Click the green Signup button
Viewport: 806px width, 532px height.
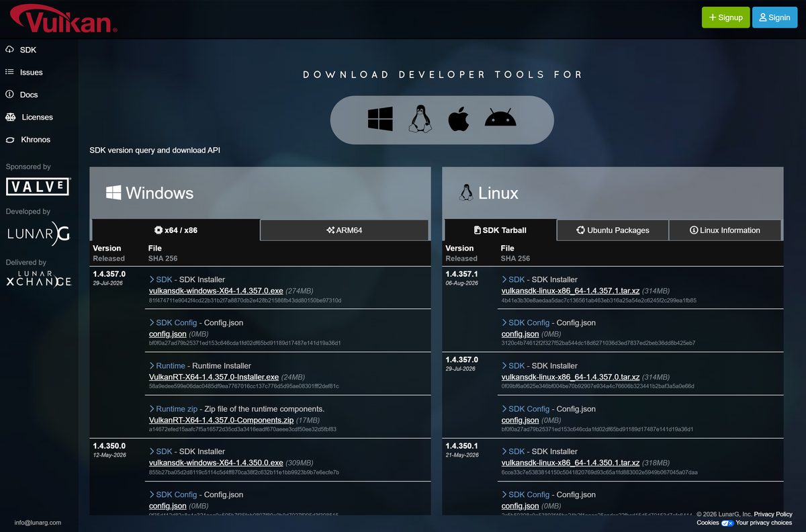coord(725,17)
